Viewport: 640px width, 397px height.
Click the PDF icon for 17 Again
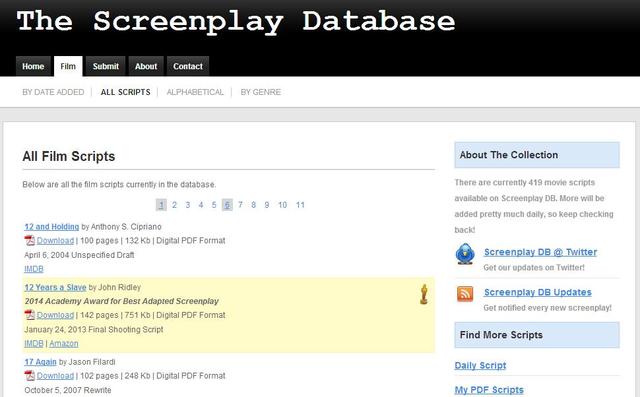(29, 376)
